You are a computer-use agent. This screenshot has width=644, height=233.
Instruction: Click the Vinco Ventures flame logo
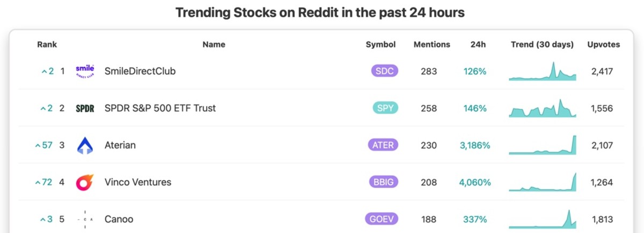pos(85,182)
